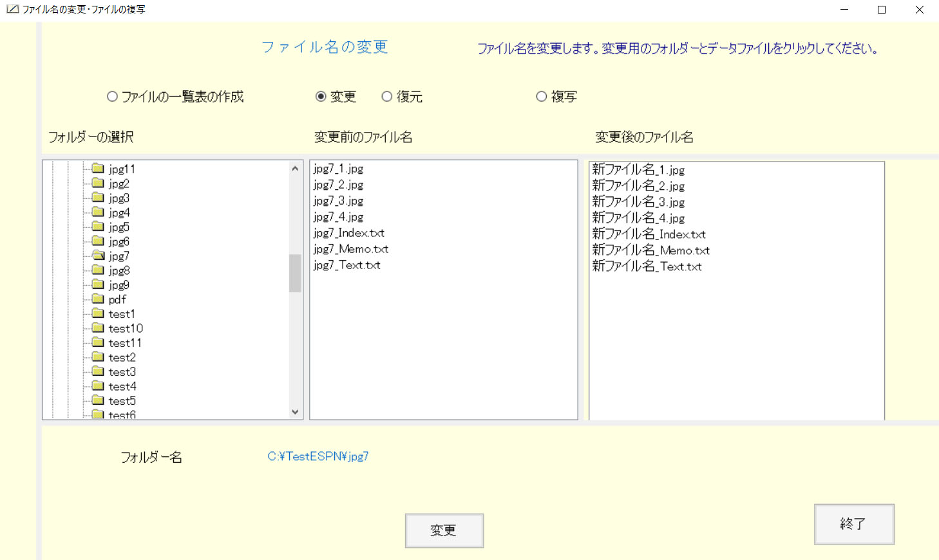The width and height of the screenshot is (939, 560).
Task: Click the pdf folder icon
Action: (98, 299)
